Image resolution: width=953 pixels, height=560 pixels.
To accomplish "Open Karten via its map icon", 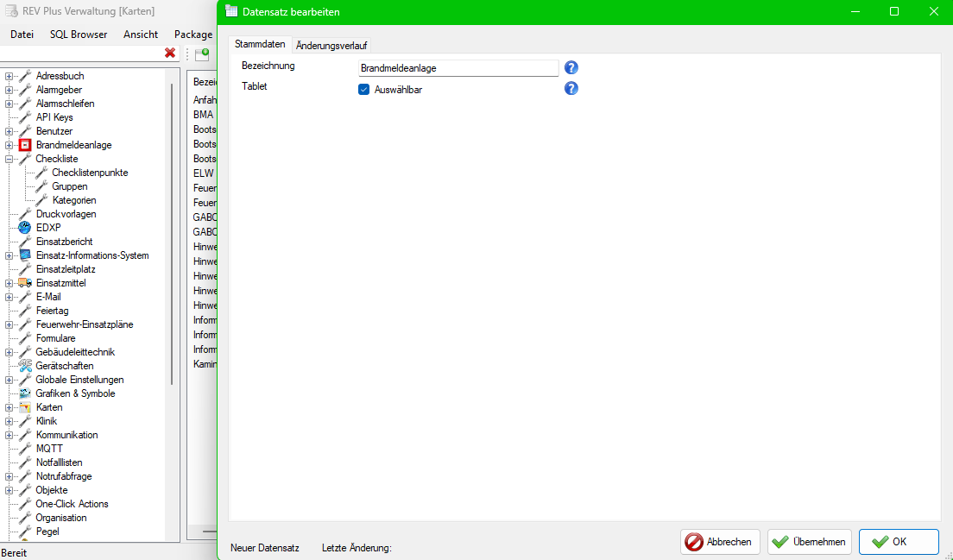I will point(23,406).
